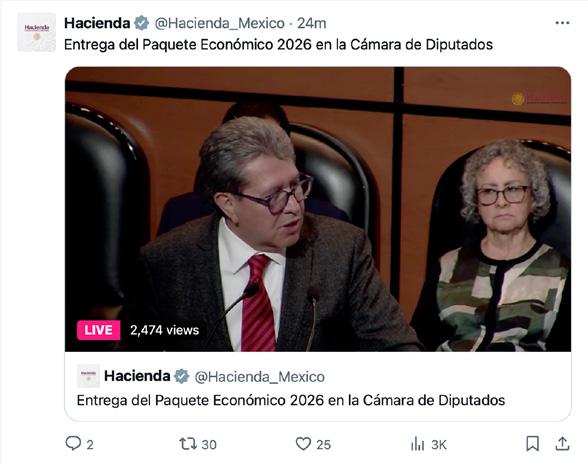Click the top Hacienda verified badge

142,23
